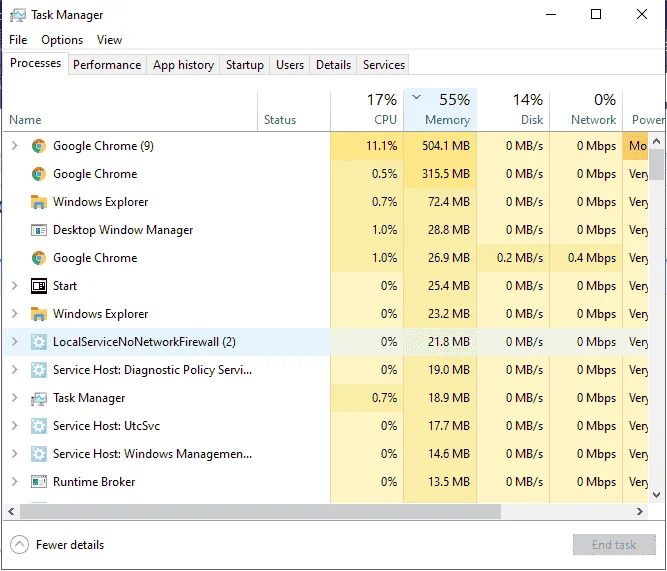Expand the Google Chrome (9) group
Screen dimensions: 667x571
pos(15,146)
